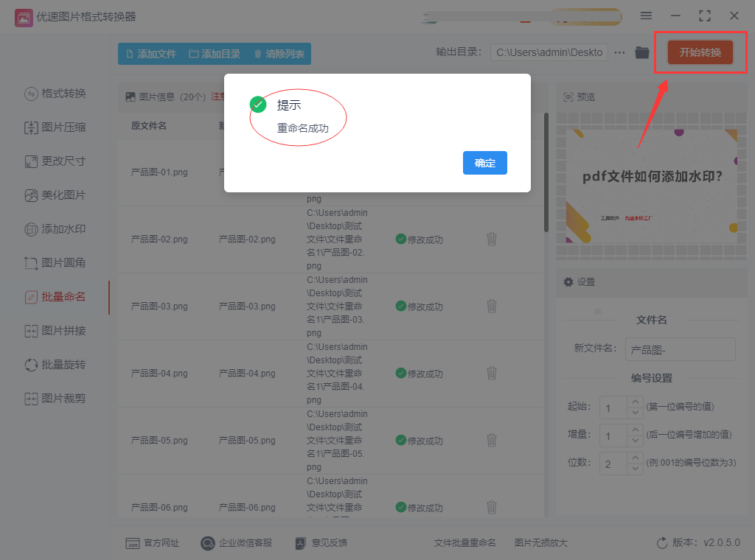This screenshot has height=560, width=755.
Task: Decrease the 增量 value with its down arrow
Action: click(636, 441)
